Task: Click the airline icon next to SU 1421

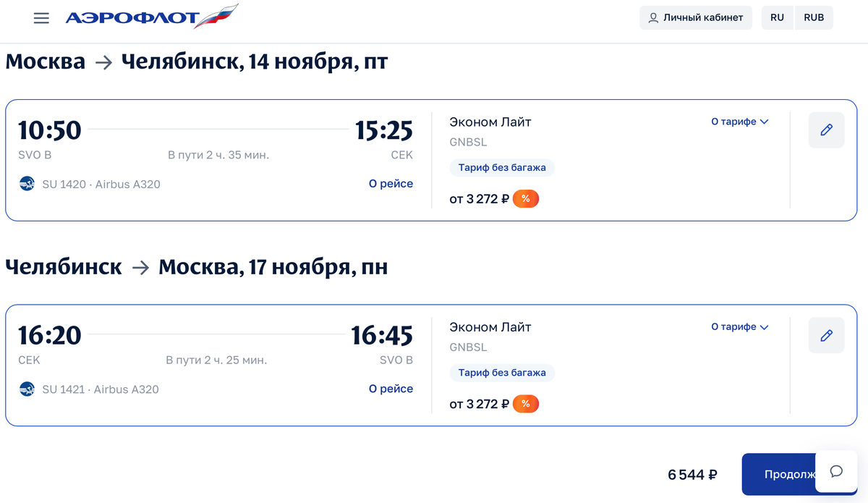Action: [x=27, y=389]
